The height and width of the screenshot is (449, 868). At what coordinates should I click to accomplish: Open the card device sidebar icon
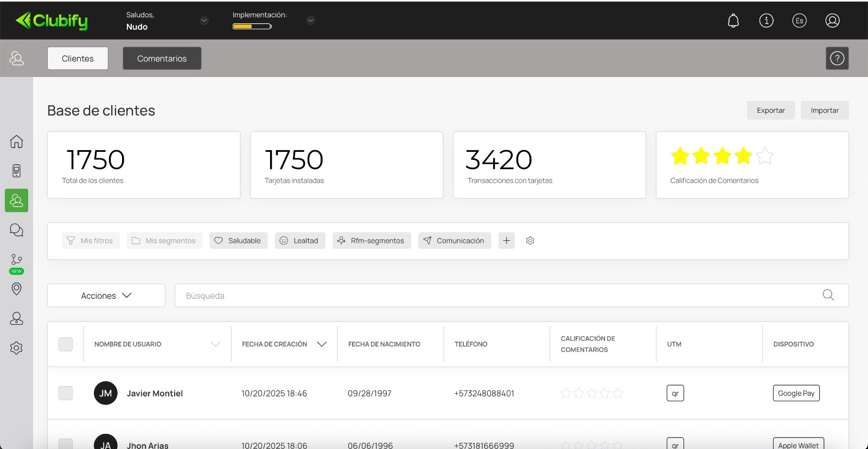[16, 171]
